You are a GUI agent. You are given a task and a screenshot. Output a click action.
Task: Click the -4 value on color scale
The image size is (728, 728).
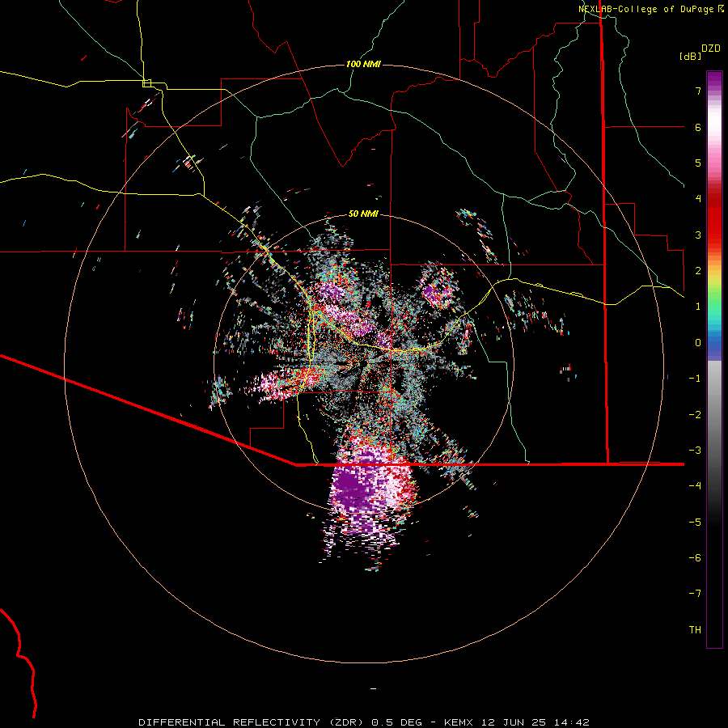[x=695, y=486]
